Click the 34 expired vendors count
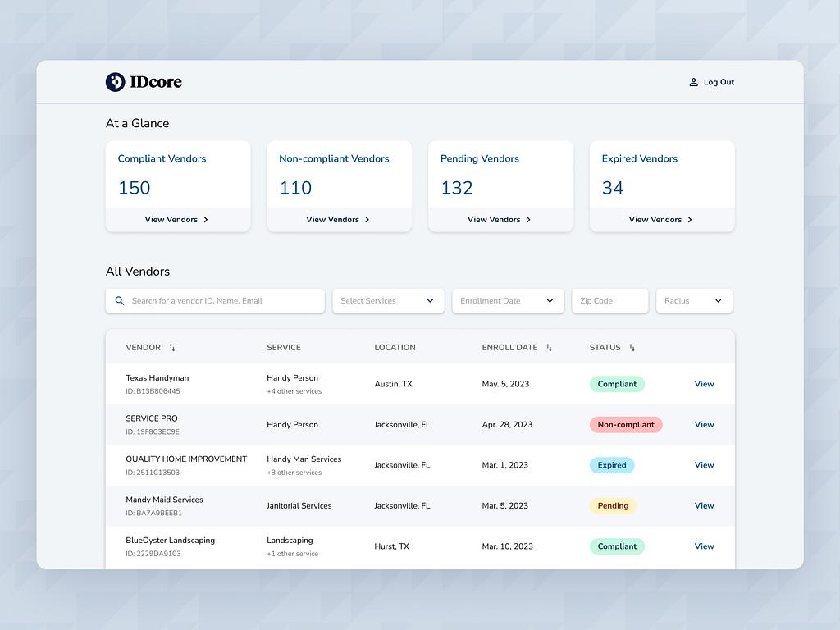Viewport: 840px width, 630px height. click(612, 188)
